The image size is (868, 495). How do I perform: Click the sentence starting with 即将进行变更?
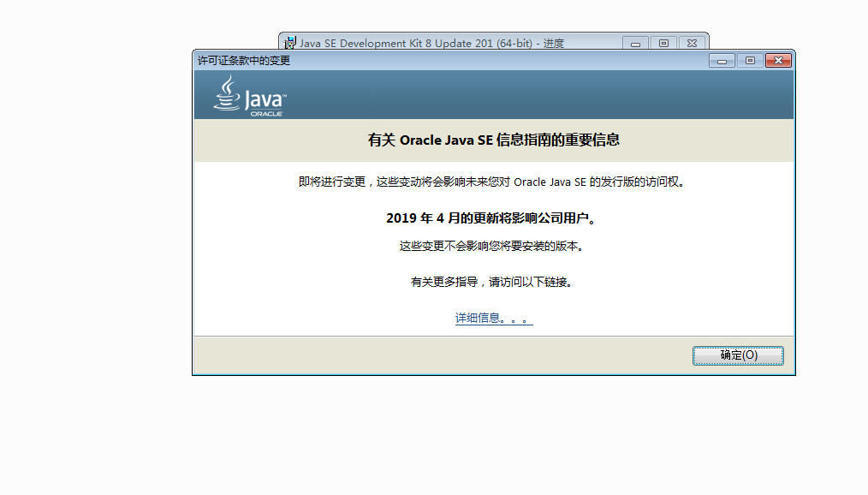click(x=491, y=182)
